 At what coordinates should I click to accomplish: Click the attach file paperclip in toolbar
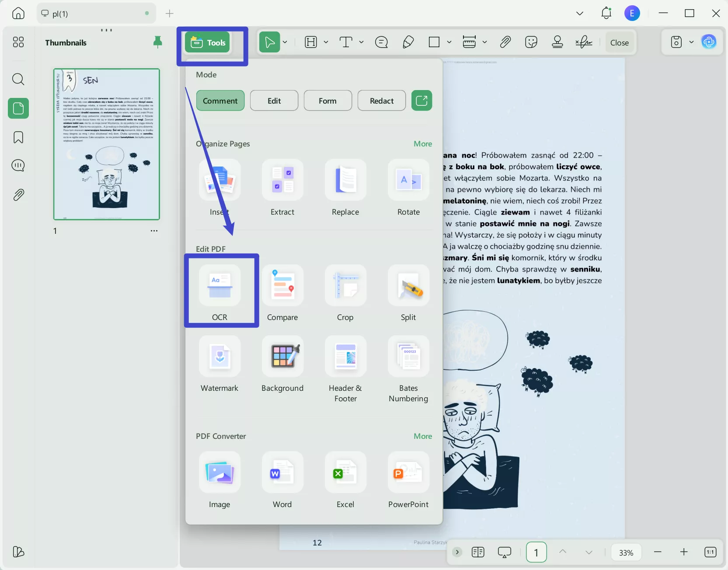coord(505,42)
